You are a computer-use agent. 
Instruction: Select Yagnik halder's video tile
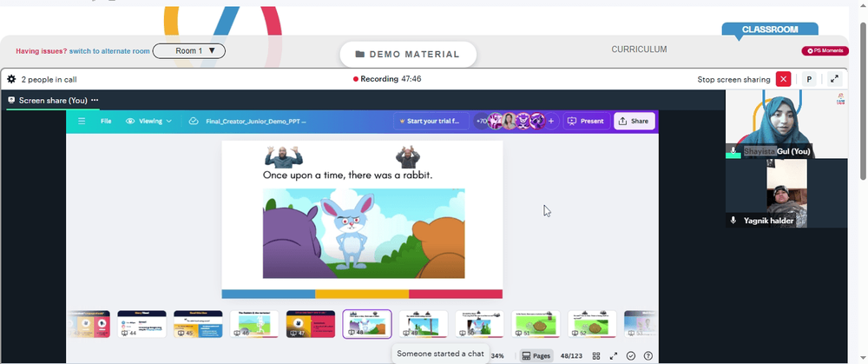[x=786, y=193]
